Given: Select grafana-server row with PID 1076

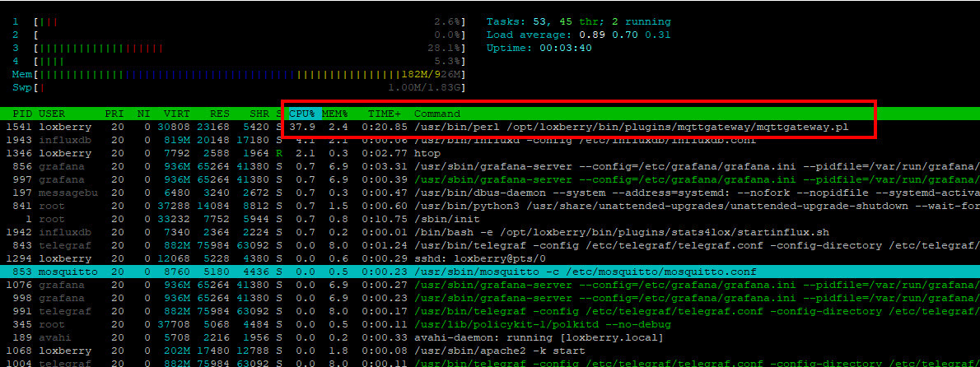Looking at the screenshot, I should point(490,286).
